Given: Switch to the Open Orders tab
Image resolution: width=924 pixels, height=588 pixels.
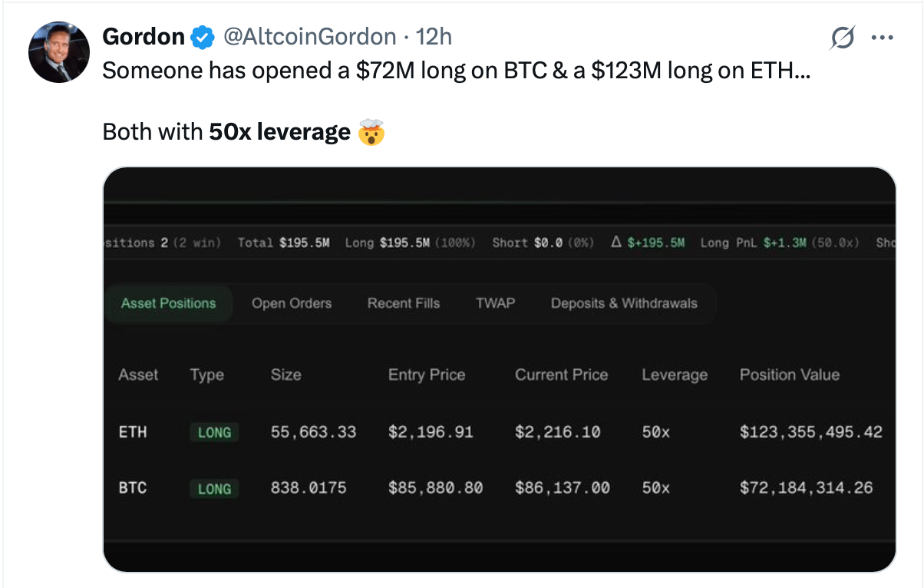Looking at the screenshot, I should click(292, 303).
